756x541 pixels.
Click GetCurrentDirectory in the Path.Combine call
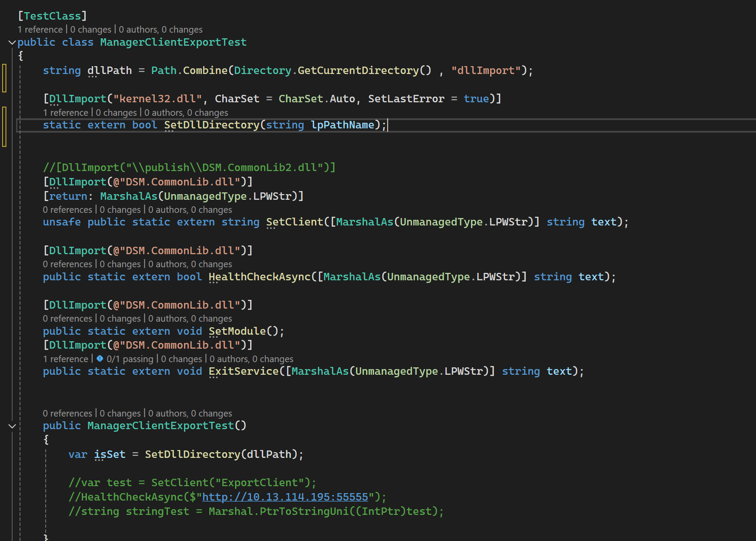tap(358, 71)
